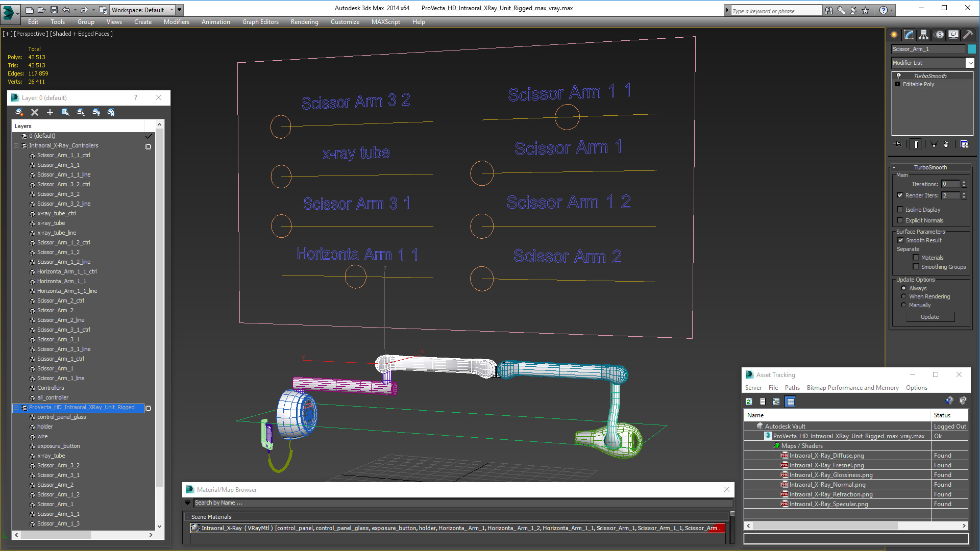Enable the Explicit Normals checkbox

point(900,220)
